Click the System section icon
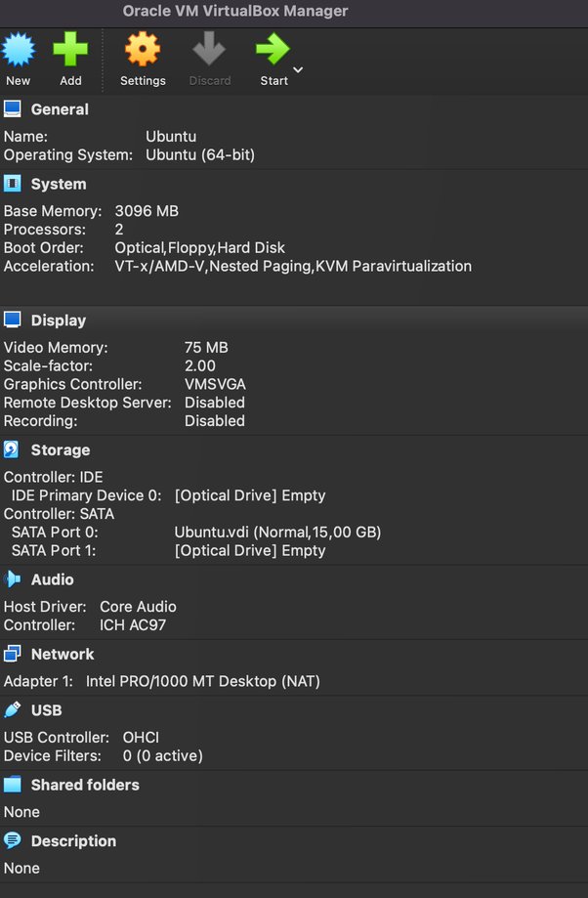 14,183
